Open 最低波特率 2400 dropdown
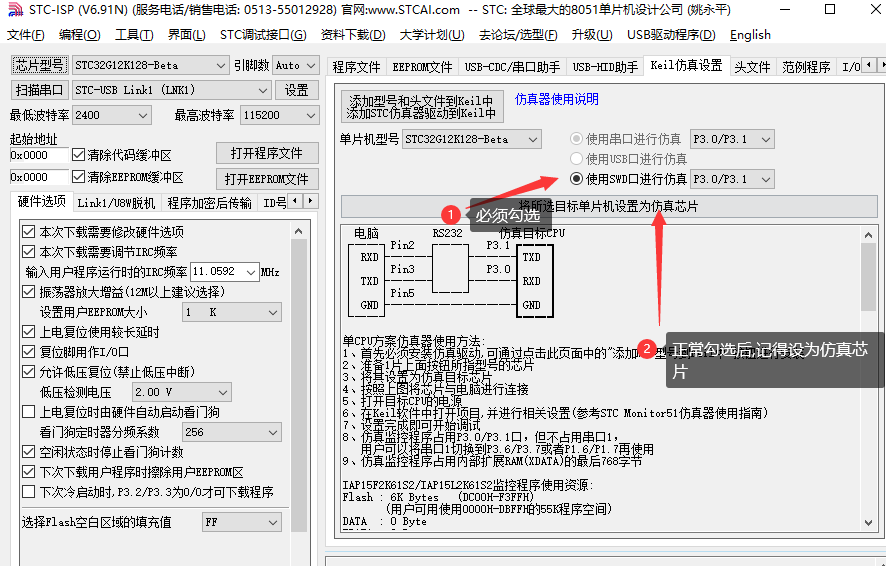 tap(111, 115)
